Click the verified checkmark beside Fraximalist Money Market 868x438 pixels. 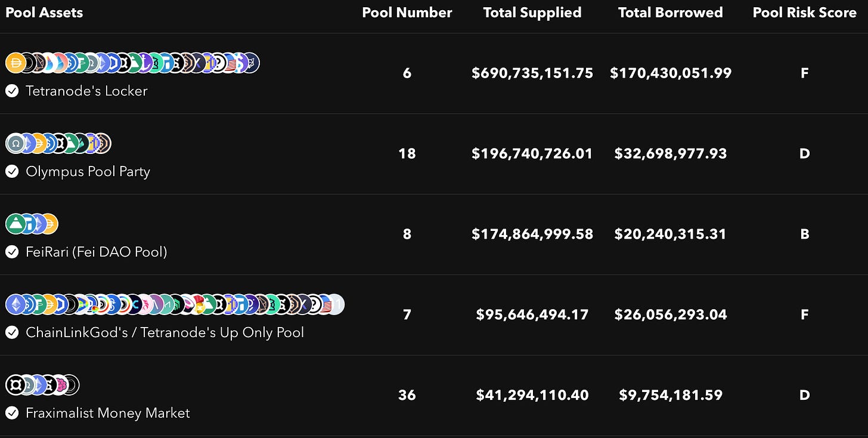pos(12,413)
